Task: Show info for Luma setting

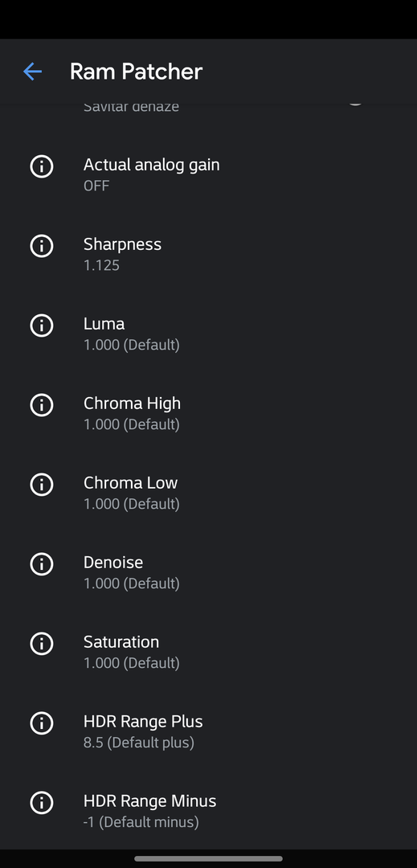Action: [42, 325]
